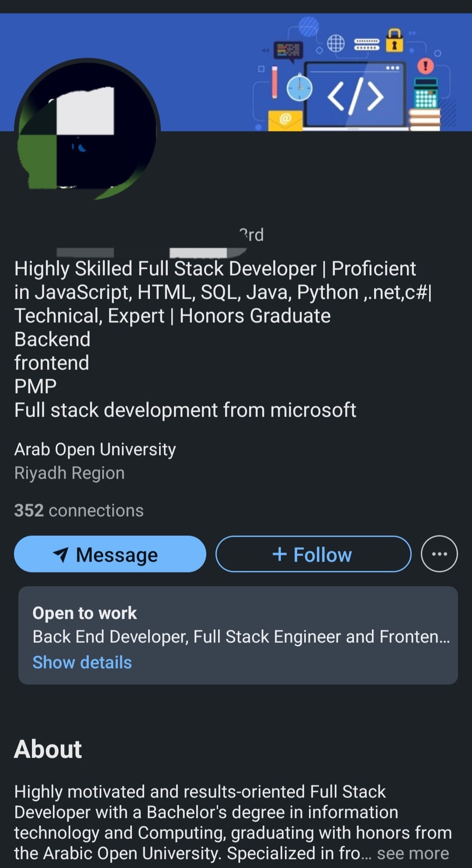Viewport: 472px width, 868px height.
Task: Expand About text with see more
Action: tap(413, 853)
